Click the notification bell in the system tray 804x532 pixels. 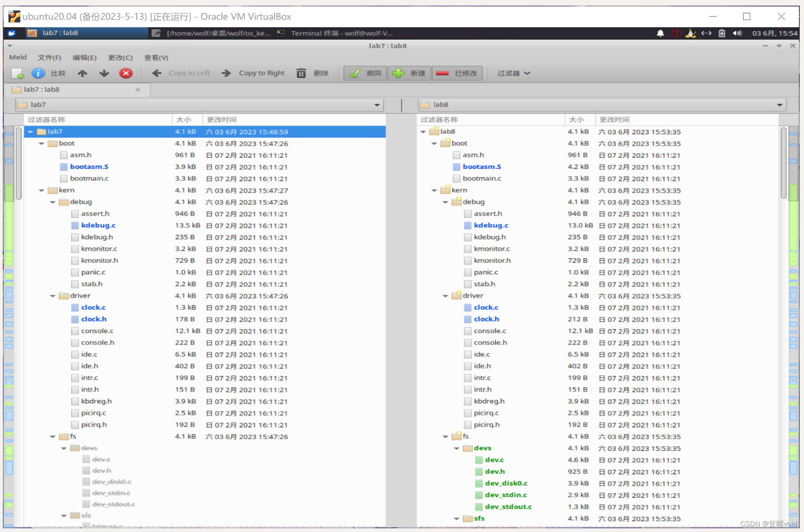[660, 33]
